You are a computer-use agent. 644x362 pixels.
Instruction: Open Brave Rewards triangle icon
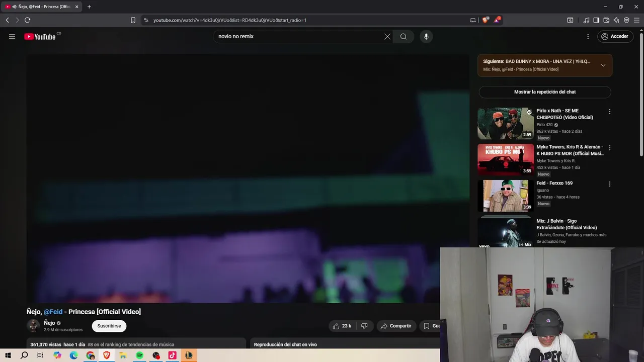point(497,20)
